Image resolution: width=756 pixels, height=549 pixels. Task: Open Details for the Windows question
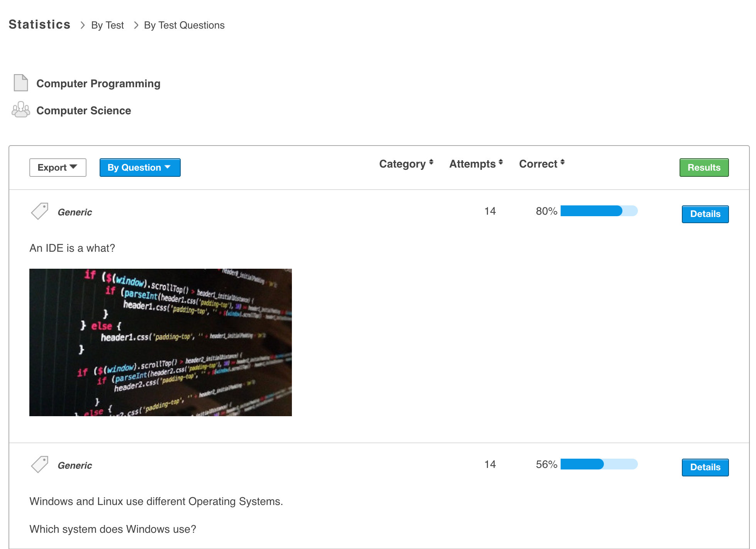705,467
